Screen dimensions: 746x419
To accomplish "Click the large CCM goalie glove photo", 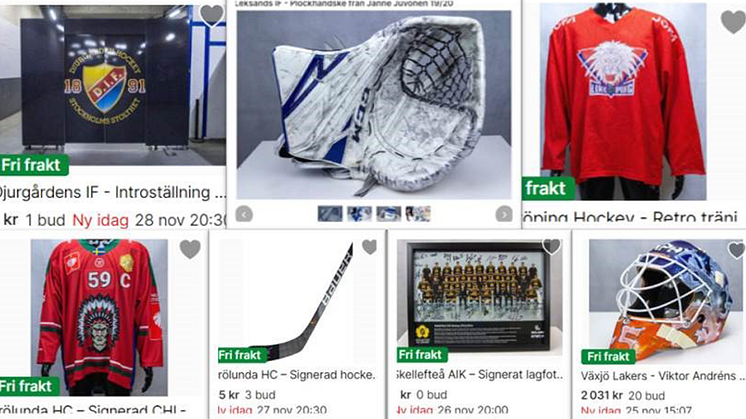I will point(374,105).
